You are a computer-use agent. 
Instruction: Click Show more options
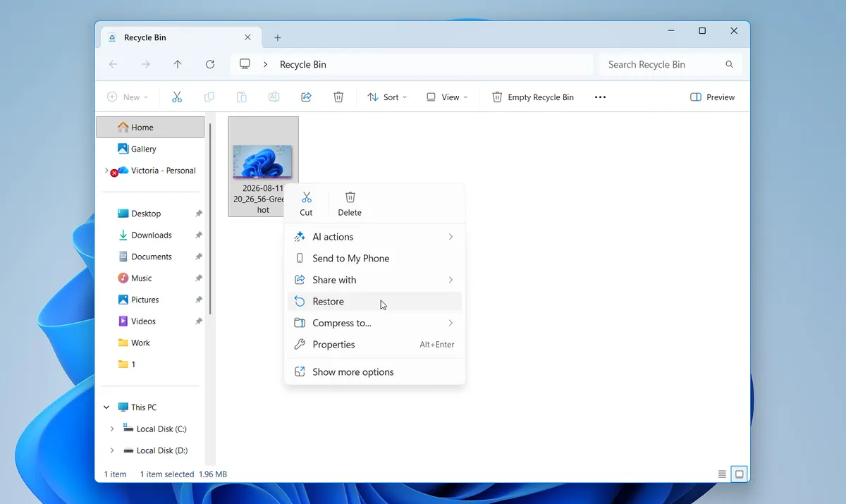[x=374, y=372]
